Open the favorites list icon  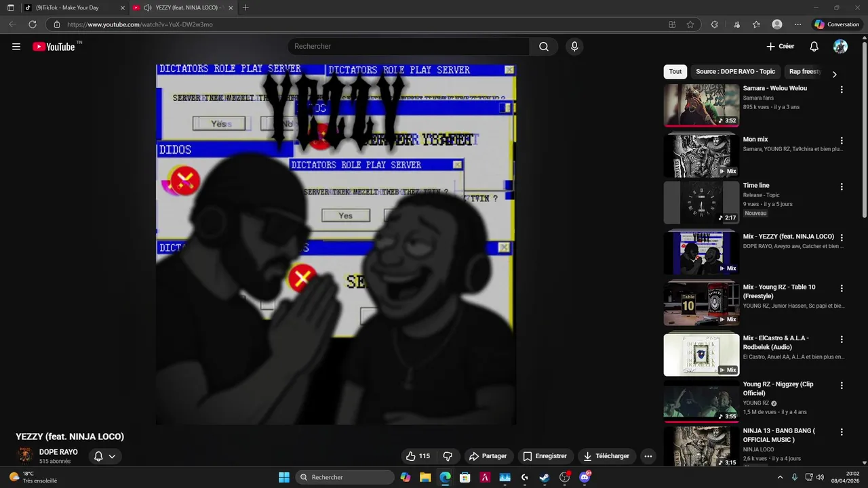(x=756, y=24)
